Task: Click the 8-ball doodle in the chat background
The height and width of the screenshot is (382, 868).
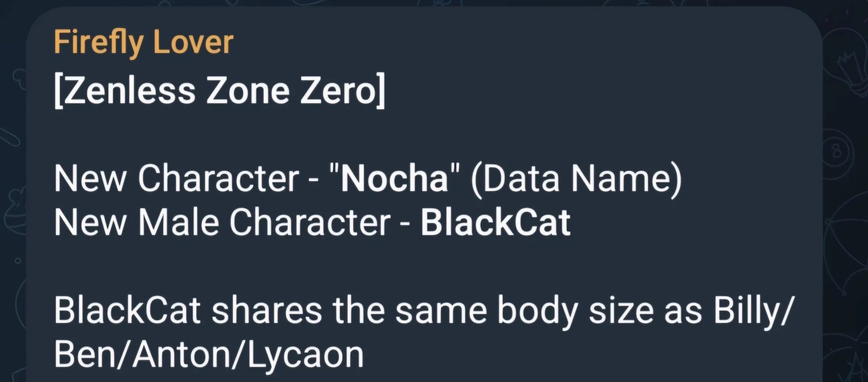Action: click(837, 151)
